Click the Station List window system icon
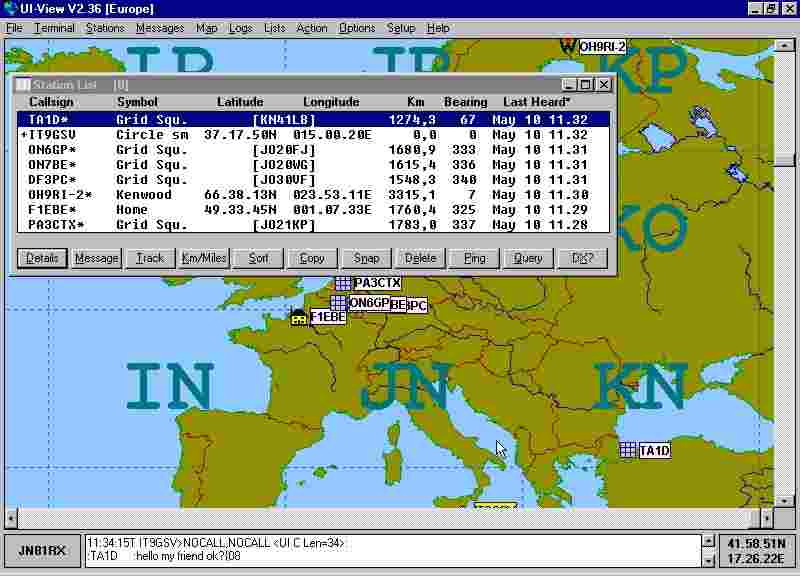This screenshot has width=800, height=576. [21, 85]
